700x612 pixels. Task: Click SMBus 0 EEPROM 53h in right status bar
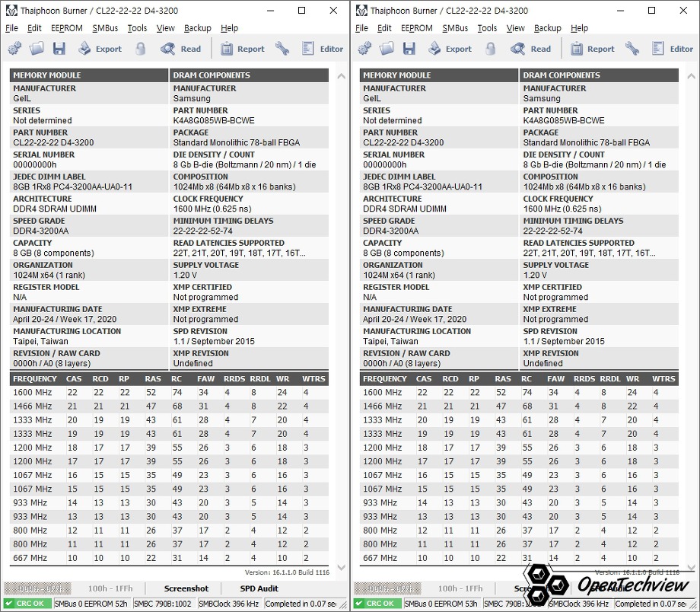coord(441,604)
